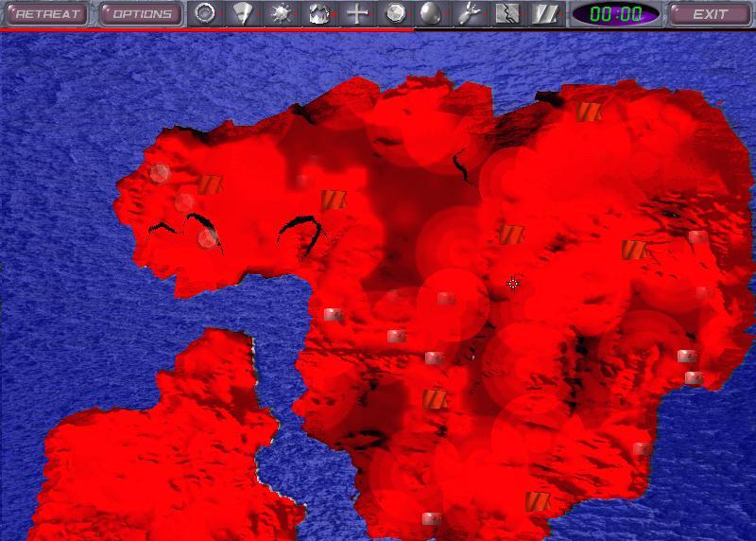
Task: Select the striped marker nearest the bottom edge
Action: pyautogui.click(x=537, y=501)
